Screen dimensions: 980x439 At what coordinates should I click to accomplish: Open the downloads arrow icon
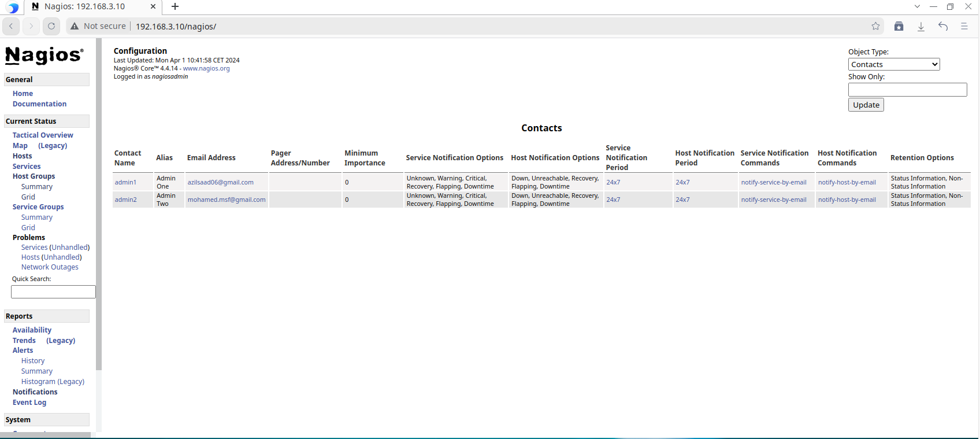[x=921, y=26]
